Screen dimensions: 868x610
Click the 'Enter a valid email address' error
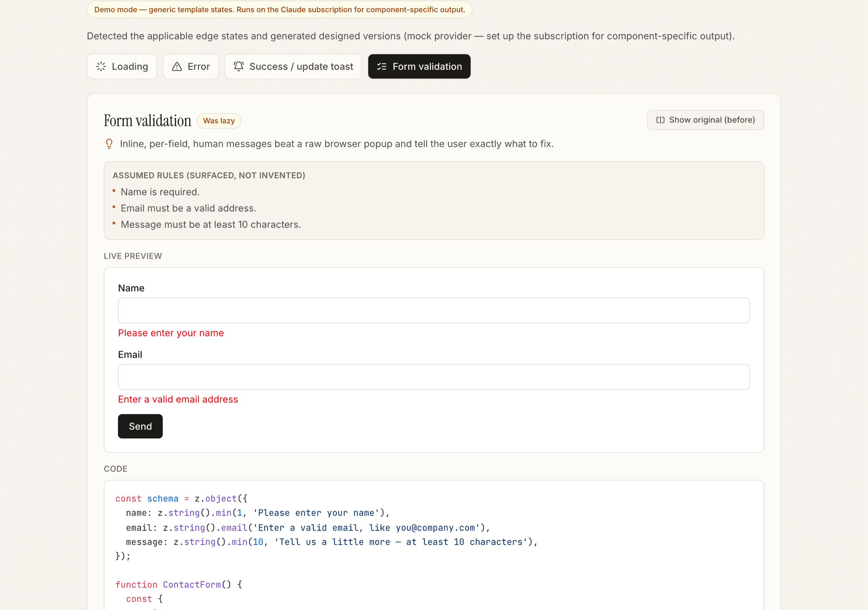tap(178, 400)
